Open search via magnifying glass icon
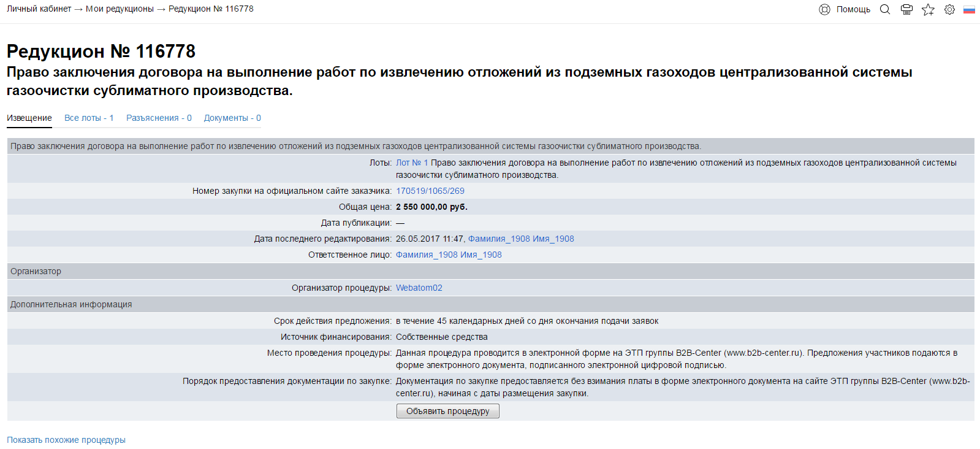This screenshot has width=980, height=449. (x=885, y=9)
